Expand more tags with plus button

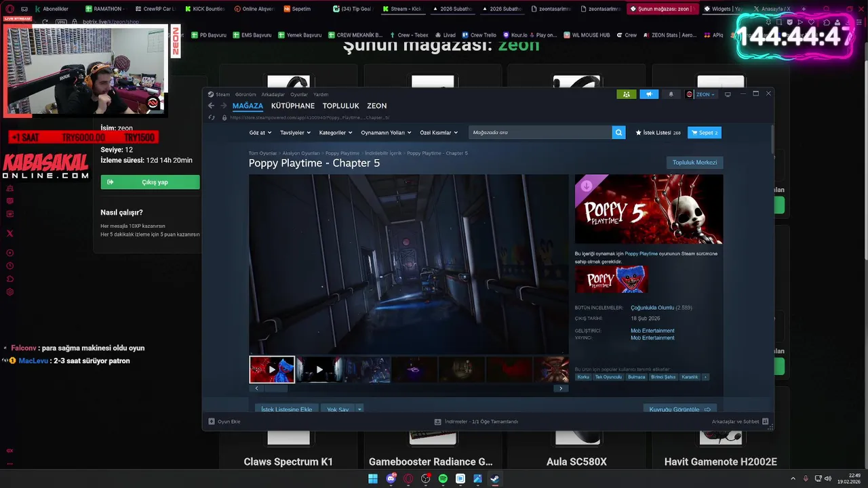pyautogui.click(x=705, y=377)
